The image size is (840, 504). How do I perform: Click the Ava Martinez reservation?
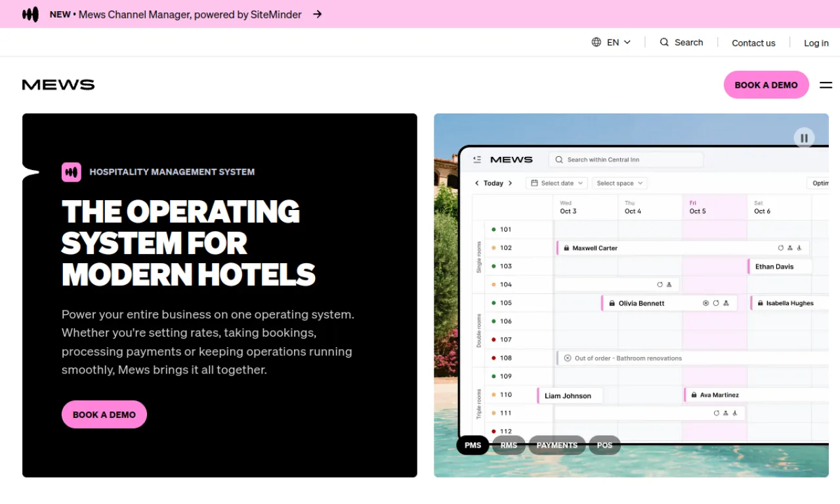(757, 395)
